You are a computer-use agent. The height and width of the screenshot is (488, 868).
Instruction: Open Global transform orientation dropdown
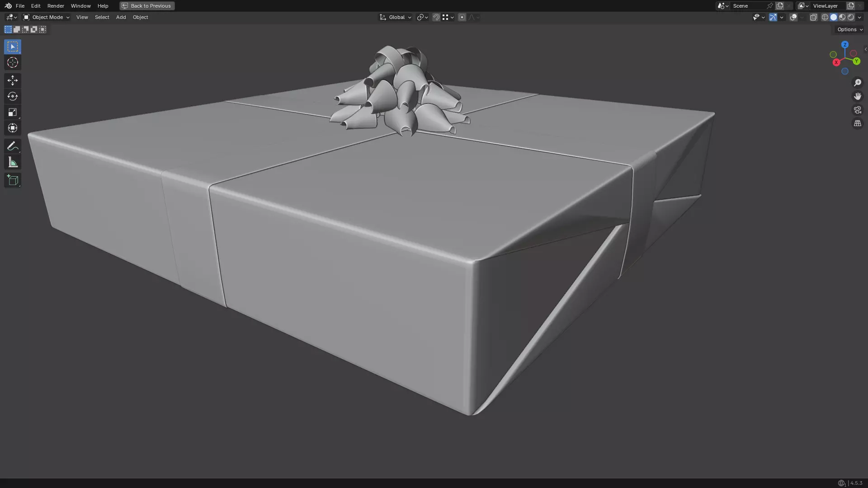coord(395,17)
